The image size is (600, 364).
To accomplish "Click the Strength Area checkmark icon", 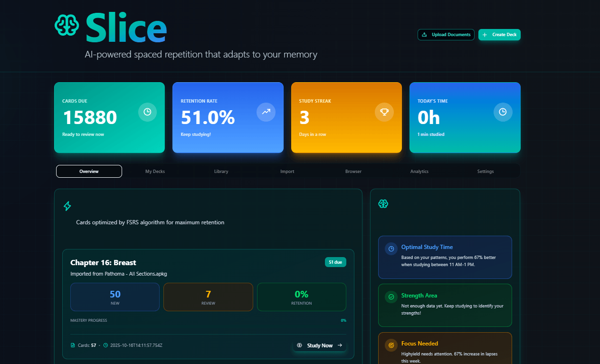I will point(391,297).
